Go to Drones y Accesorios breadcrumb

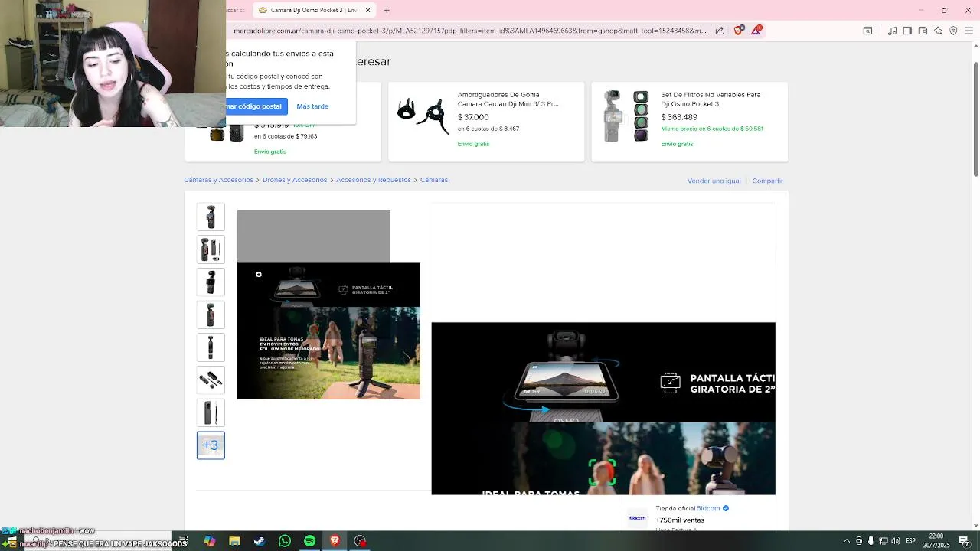[295, 180]
